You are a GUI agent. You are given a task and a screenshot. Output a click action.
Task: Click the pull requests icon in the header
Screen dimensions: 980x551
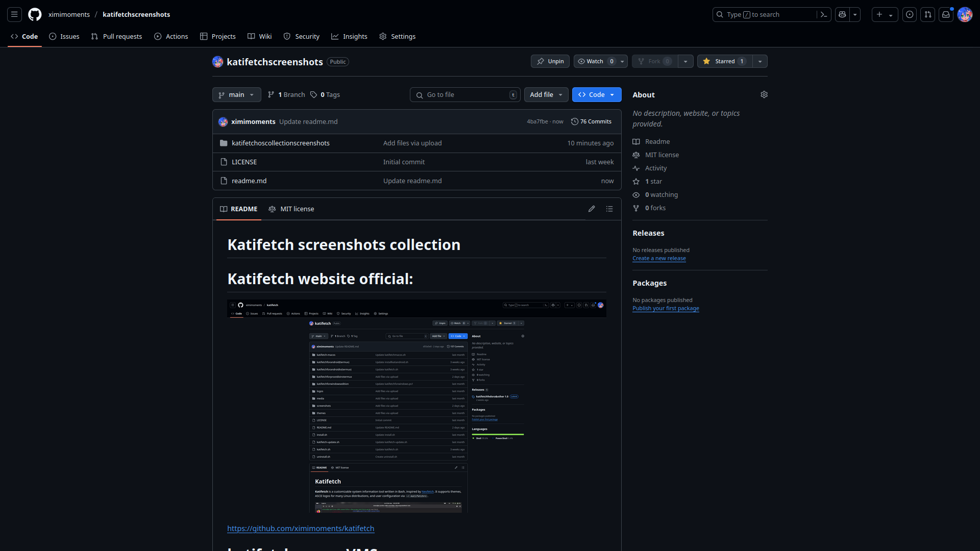(928, 14)
